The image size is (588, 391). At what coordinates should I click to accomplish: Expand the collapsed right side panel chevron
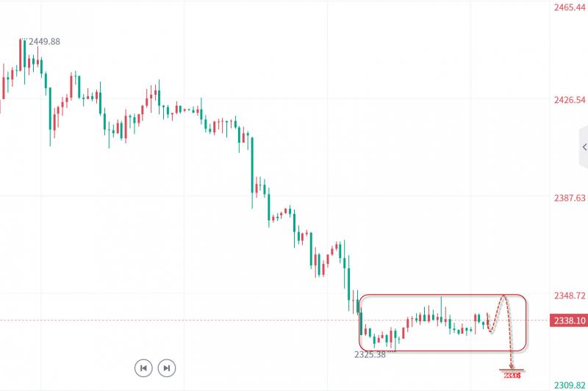click(x=584, y=147)
